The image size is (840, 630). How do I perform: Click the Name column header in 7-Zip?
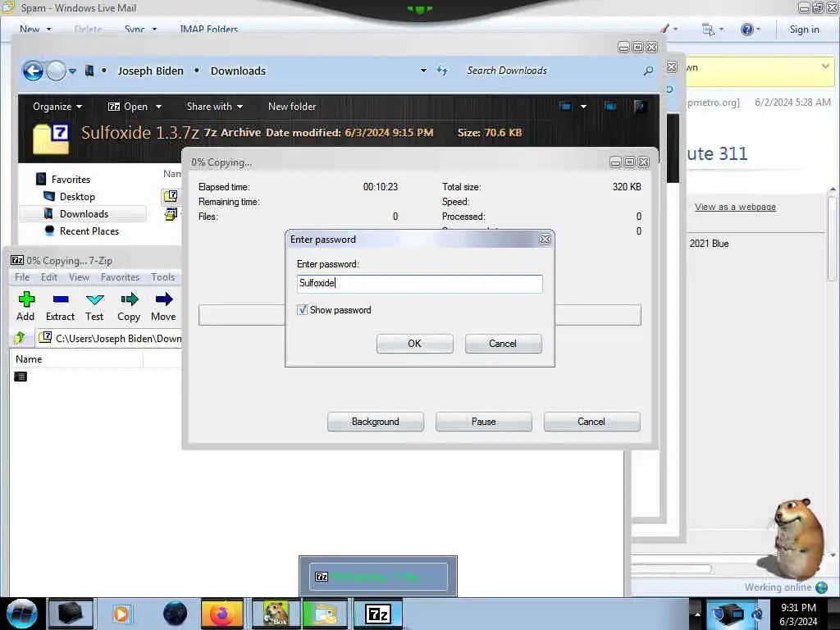76,359
